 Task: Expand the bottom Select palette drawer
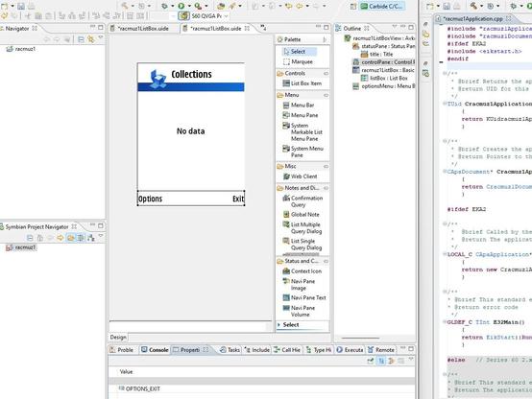tap(302, 325)
